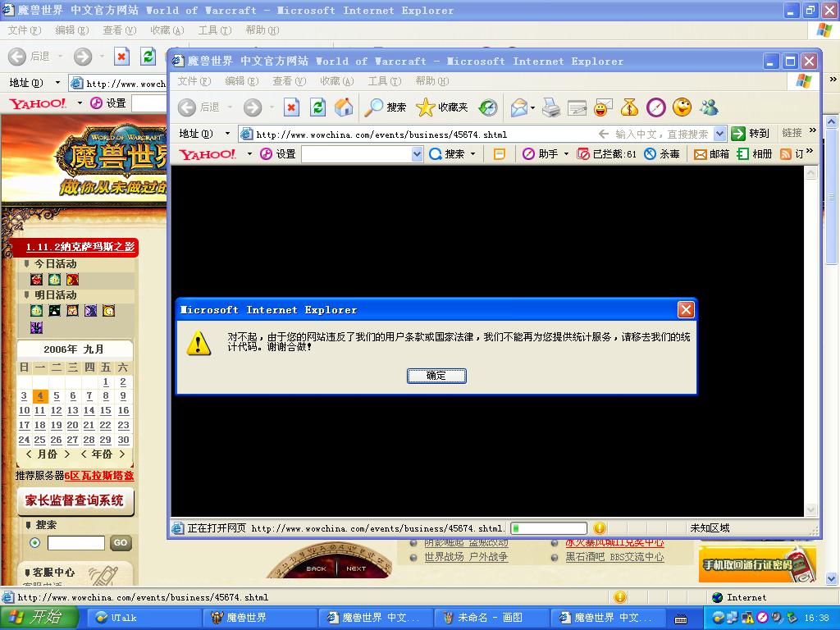Open 编辑(E) menu in front window
840x630 pixels.
point(242,81)
